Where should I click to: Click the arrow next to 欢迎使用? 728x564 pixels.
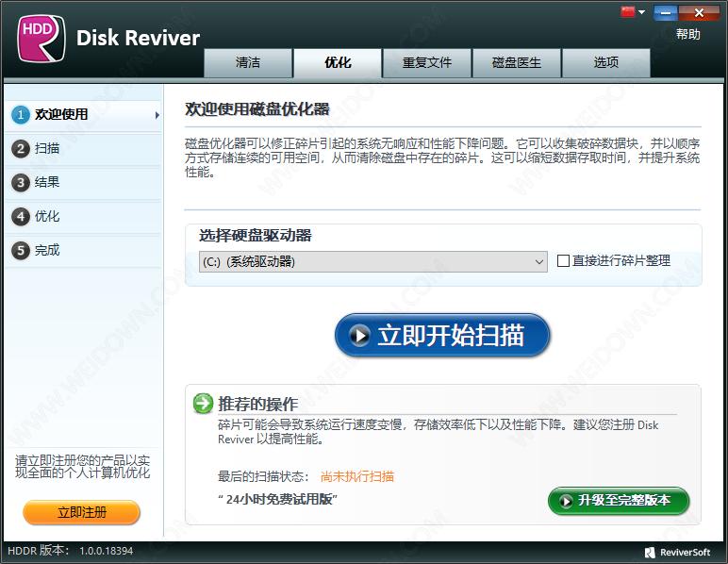[x=157, y=115]
